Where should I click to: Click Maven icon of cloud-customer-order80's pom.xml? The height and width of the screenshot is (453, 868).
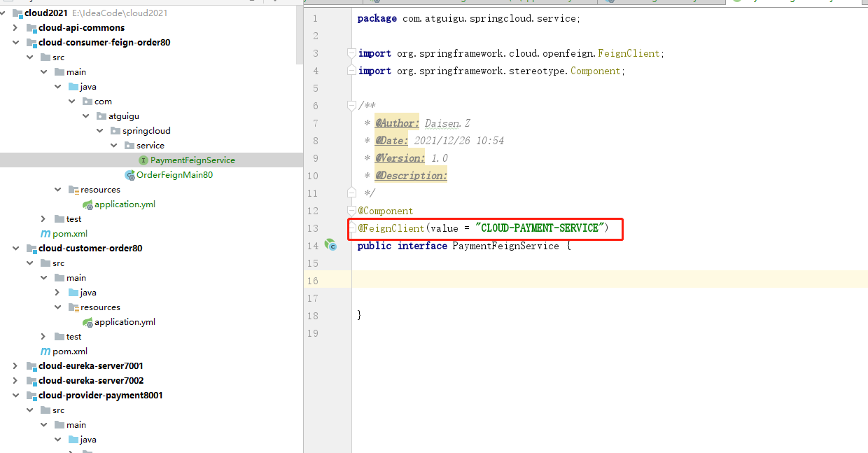45,351
